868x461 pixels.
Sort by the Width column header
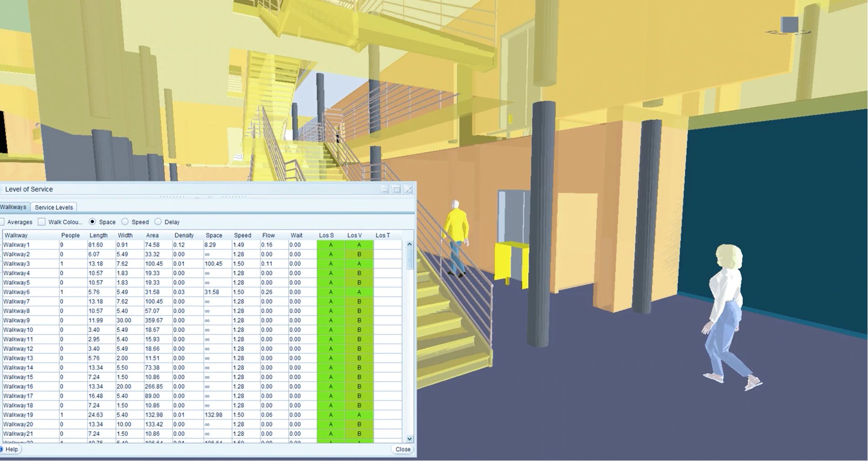point(130,235)
